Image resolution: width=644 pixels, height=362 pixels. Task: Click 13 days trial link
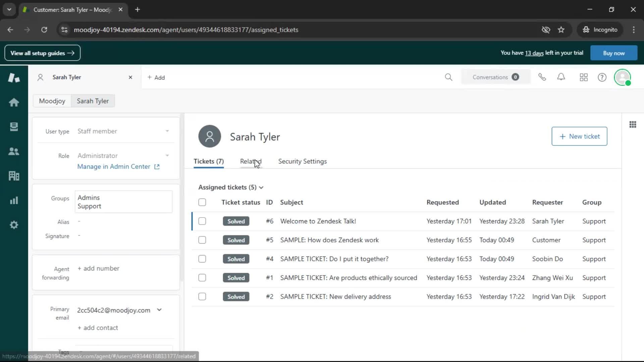pos(534,53)
